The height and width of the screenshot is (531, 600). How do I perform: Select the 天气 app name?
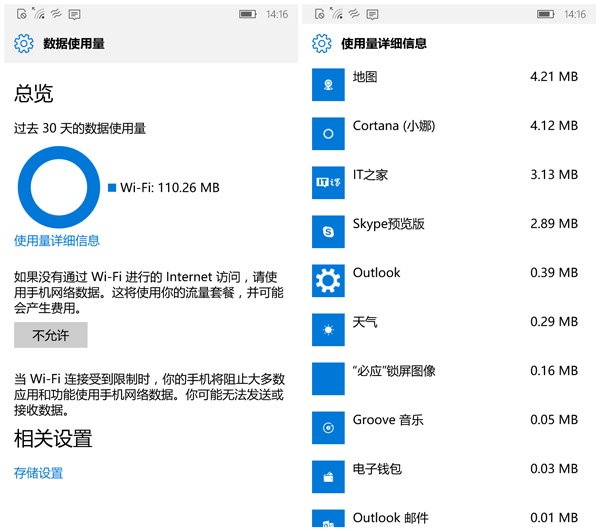[365, 322]
